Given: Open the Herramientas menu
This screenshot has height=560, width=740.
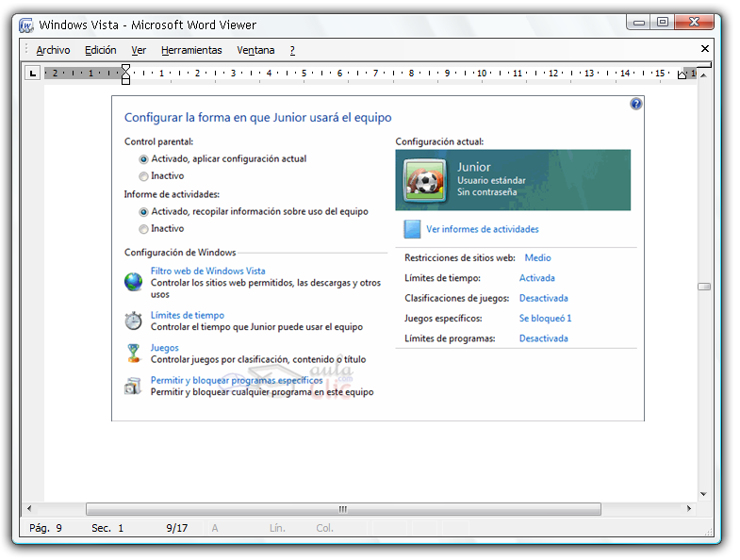Looking at the screenshot, I should click(x=191, y=50).
